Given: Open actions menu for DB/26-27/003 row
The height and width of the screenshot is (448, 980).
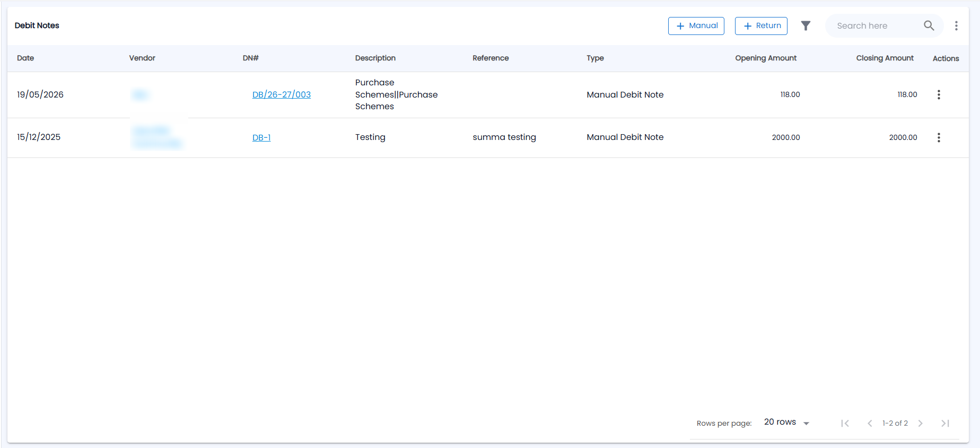Looking at the screenshot, I should coord(939,95).
